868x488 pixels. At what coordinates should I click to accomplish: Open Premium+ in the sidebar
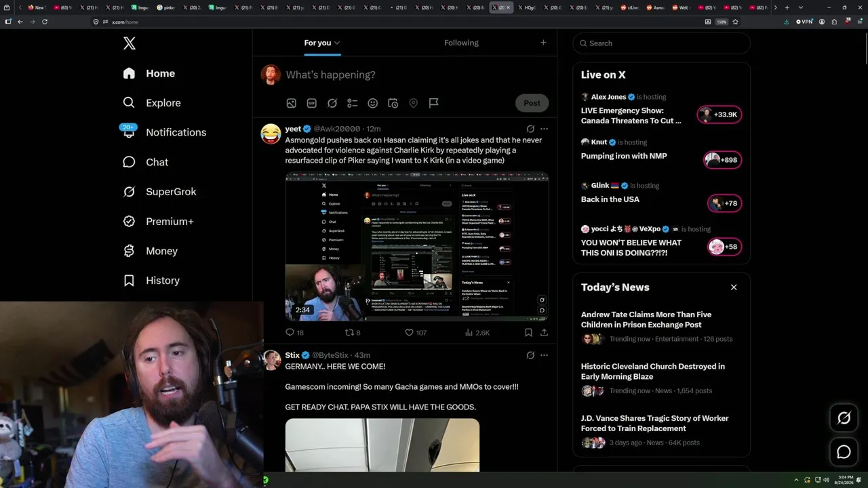click(x=158, y=222)
